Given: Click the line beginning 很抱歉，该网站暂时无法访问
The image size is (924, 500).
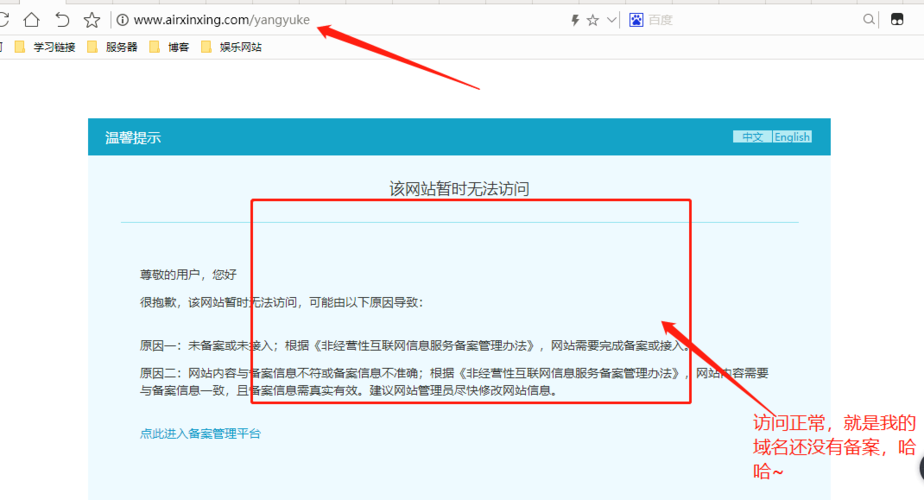Looking at the screenshot, I should (x=282, y=302).
